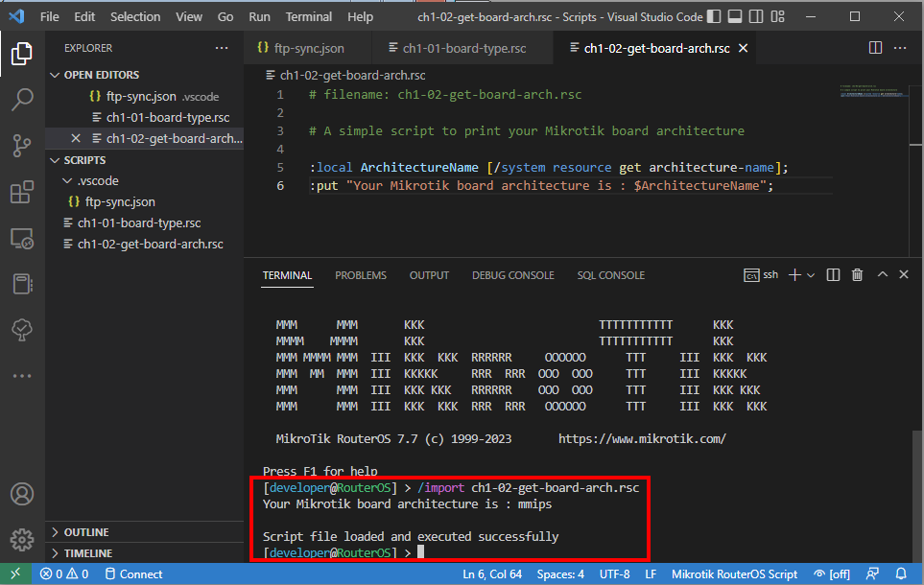
Task: Switch to the PROBLEMS panel tab
Action: 361,275
